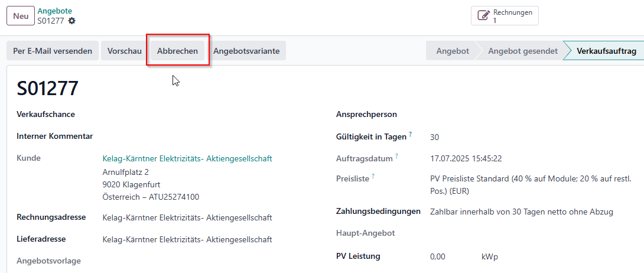Edit PV Leistung value 0,00
The image size is (644, 273).
(x=437, y=256)
